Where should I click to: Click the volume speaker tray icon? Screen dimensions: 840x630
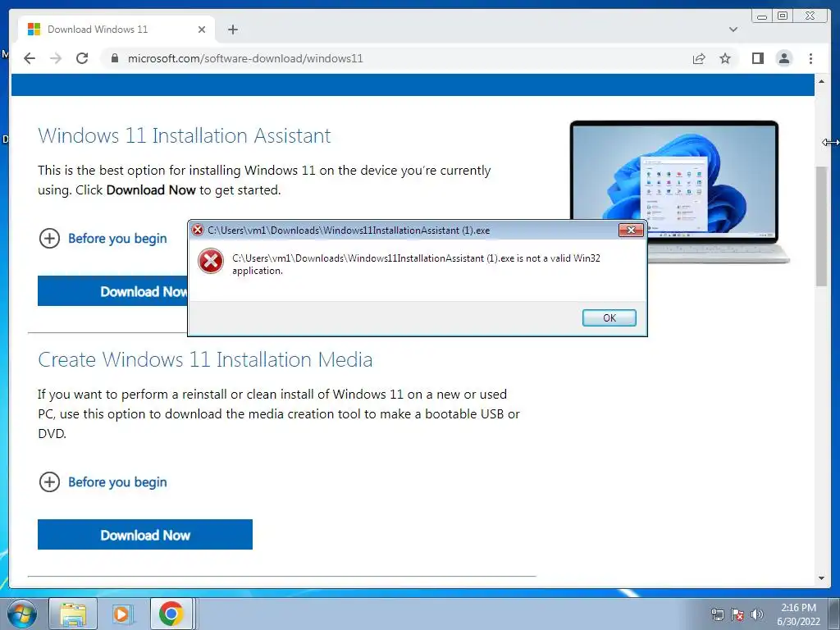tap(757, 614)
